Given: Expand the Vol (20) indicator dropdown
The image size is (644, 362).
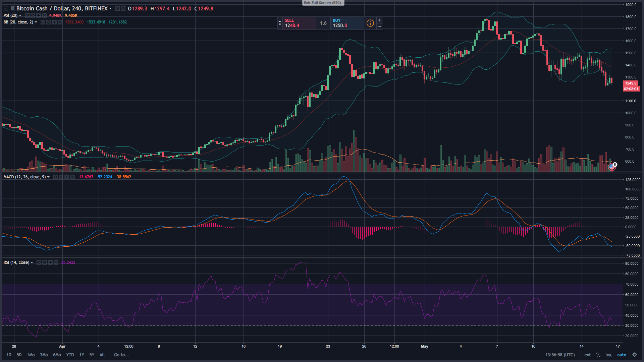Looking at the screenshot, I should click(20, 15).
